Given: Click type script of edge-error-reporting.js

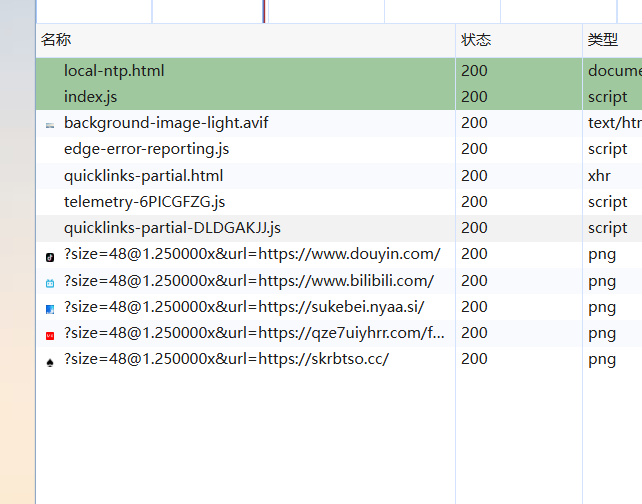Looking at the screenshot, I should coord(608,149).
